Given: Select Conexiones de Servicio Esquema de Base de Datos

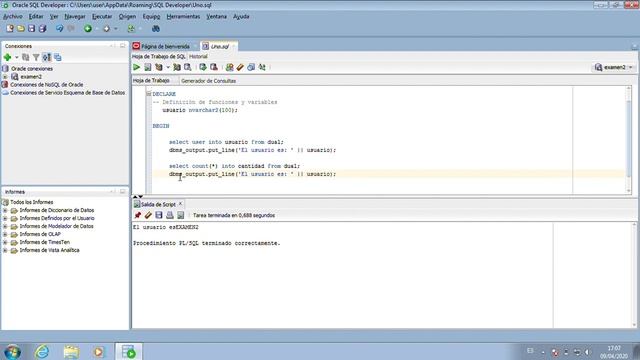Looking at the screenshot, I should (x=67, y=93).
